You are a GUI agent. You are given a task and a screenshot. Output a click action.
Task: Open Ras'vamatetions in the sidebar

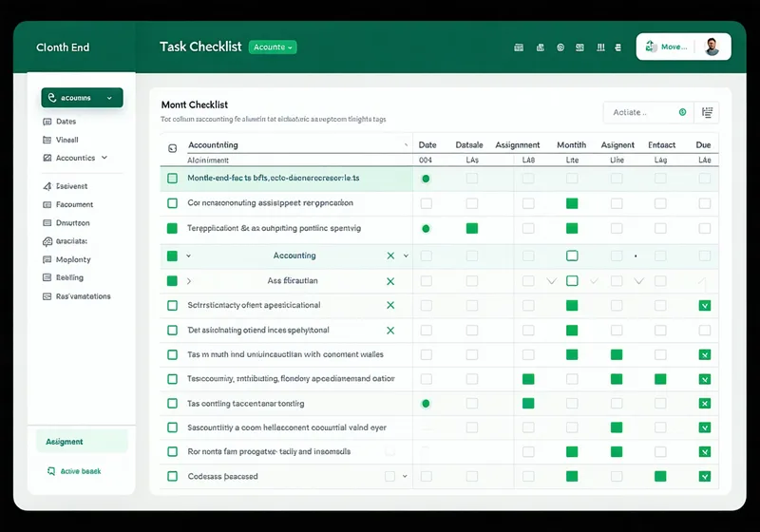click(x=83, y=296)
